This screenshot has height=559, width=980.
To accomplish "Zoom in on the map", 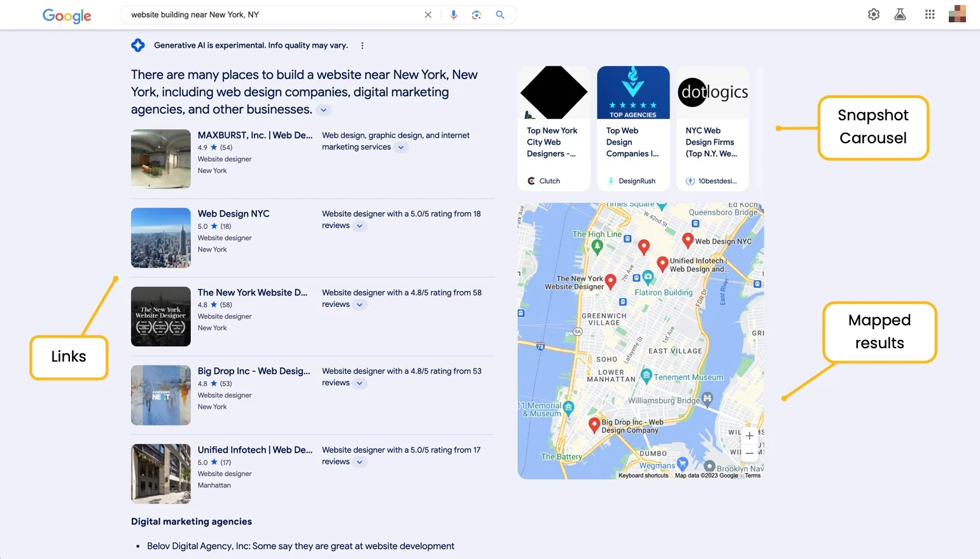I will (750, 436).
